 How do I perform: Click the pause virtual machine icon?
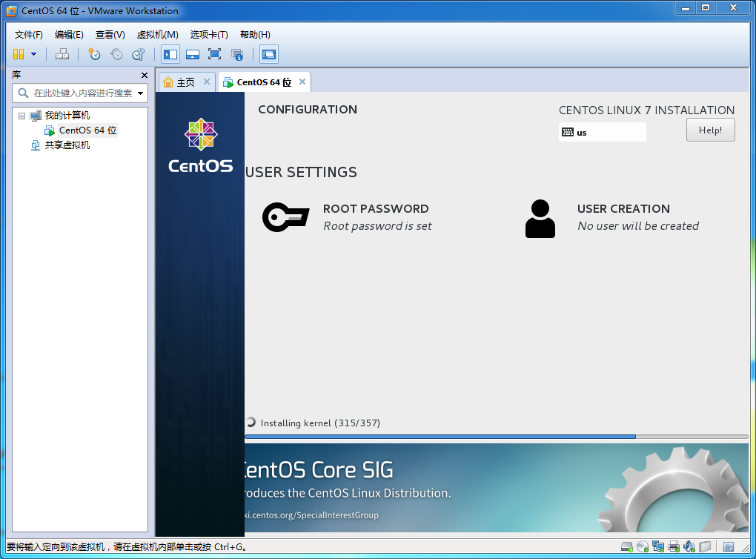[19, 54]
